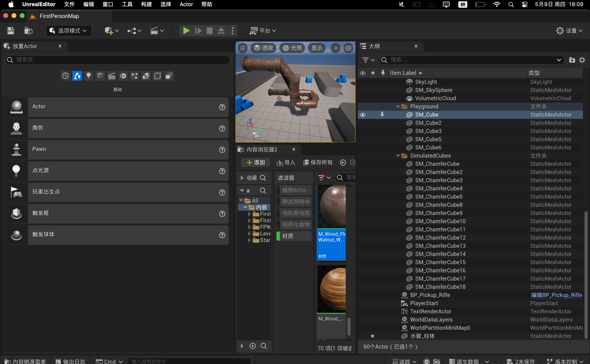Open the 编辑 menu
This screenshot has height=364, width=590.
tap(88, 4)
